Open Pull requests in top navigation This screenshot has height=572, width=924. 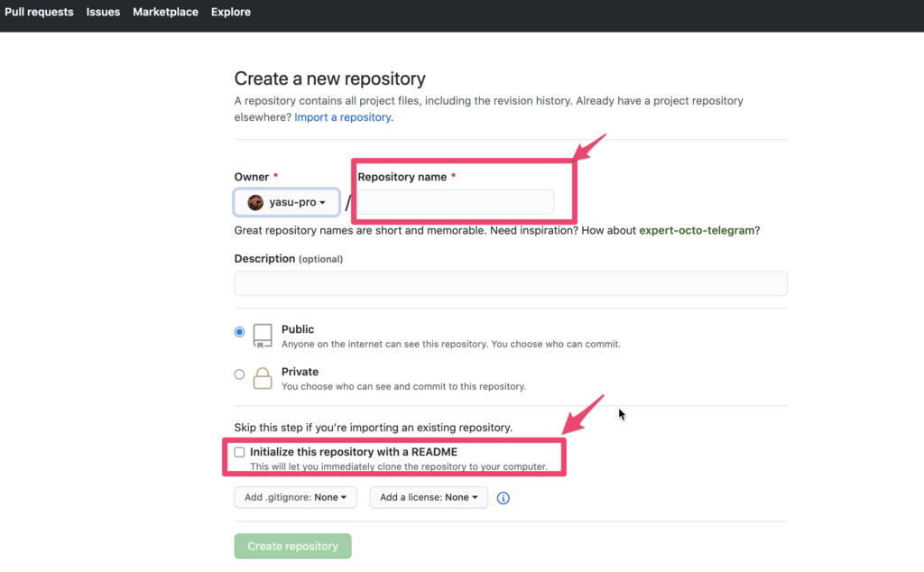click(39, 12)
